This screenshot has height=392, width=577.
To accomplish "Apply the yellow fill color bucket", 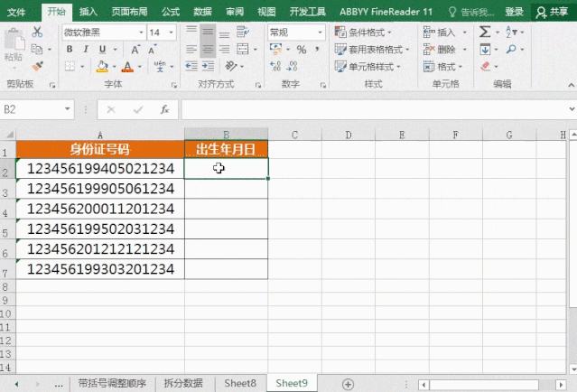I will click(102, 67).
